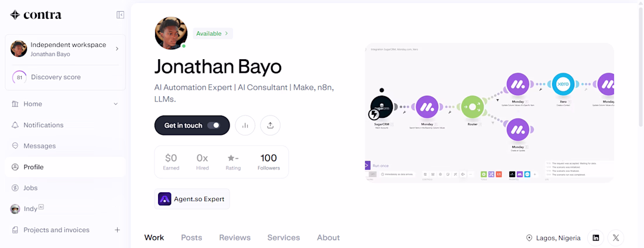Click the Get in touch button
This screenshot has height=248, width=644.
[x=192, y=125]
